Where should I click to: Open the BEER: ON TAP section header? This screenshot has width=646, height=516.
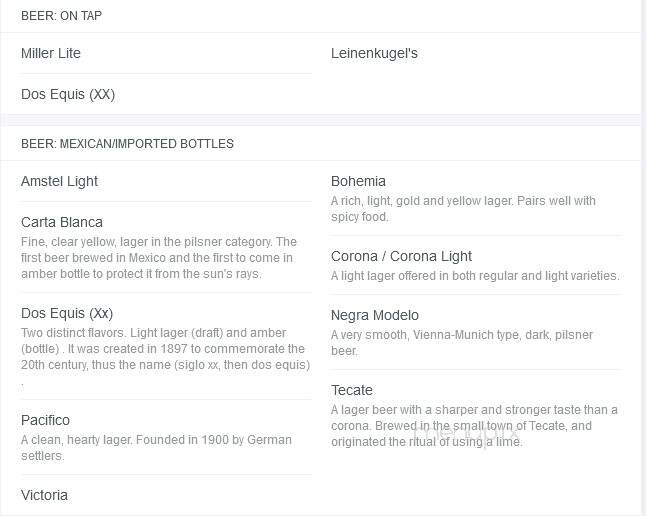click(x=61, y=16)
